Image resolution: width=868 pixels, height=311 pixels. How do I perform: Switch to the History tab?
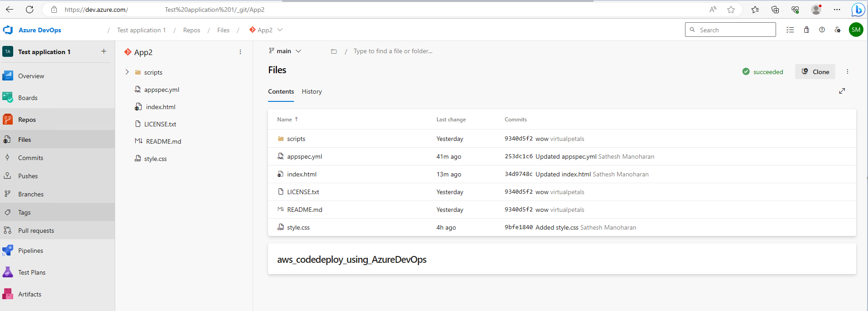click(x=312, y=91)
